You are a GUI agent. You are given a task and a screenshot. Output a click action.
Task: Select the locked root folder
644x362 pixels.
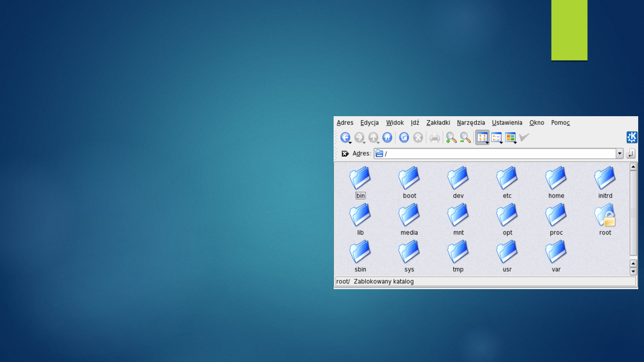point(605,219)
